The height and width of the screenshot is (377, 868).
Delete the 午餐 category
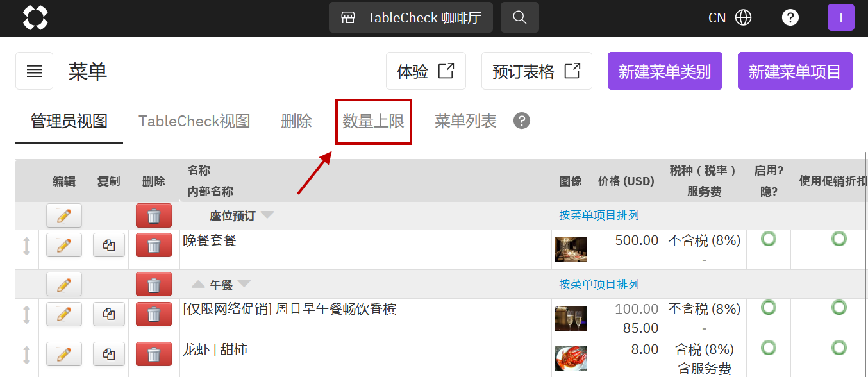154,284
